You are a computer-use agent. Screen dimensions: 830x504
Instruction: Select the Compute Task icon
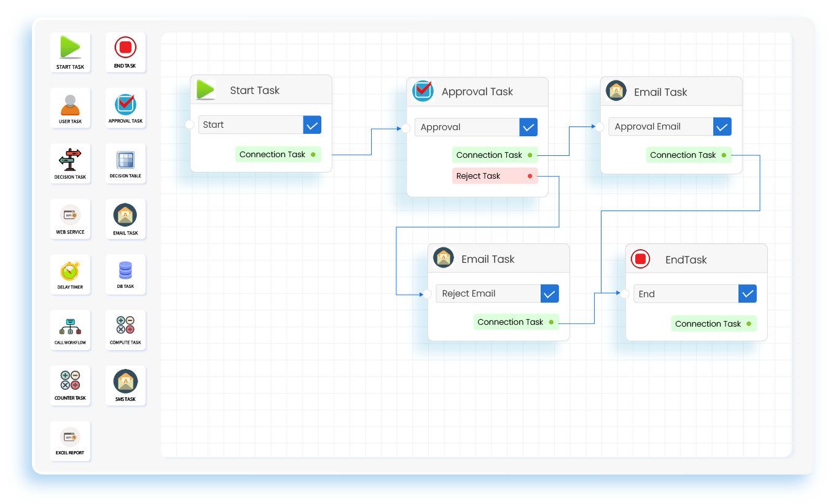(x=125, y=326)
